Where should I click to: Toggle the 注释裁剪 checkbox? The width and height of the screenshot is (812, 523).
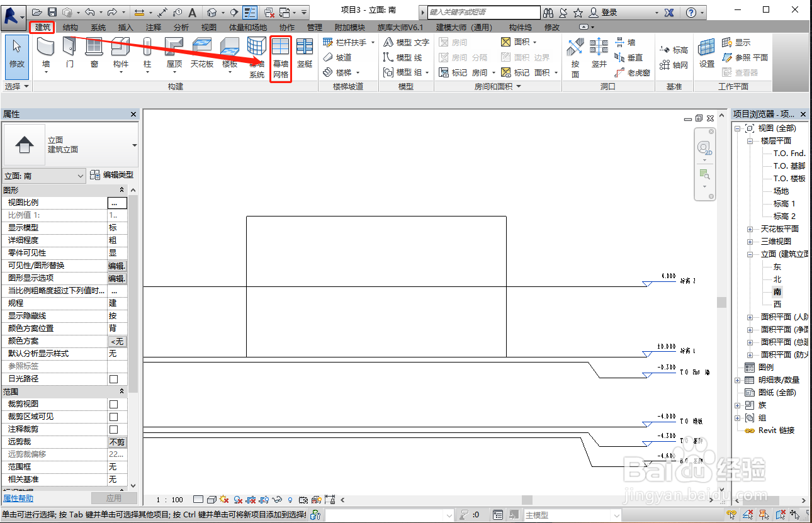coord(113,429)
